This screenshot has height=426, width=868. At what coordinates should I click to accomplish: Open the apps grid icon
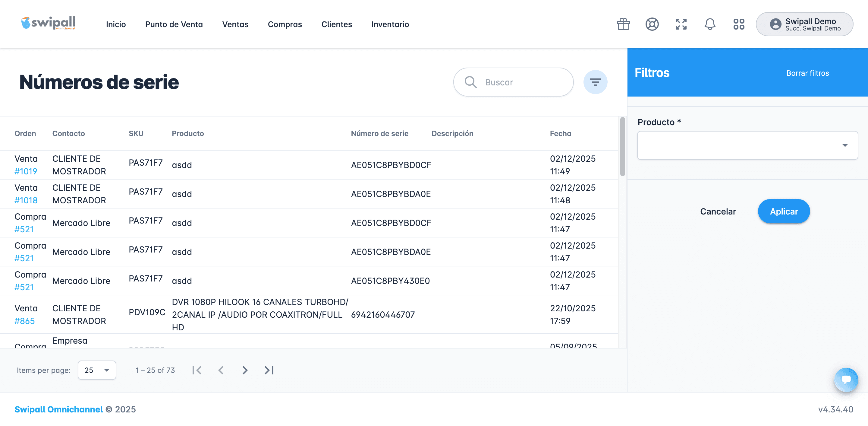click(739, 24)
